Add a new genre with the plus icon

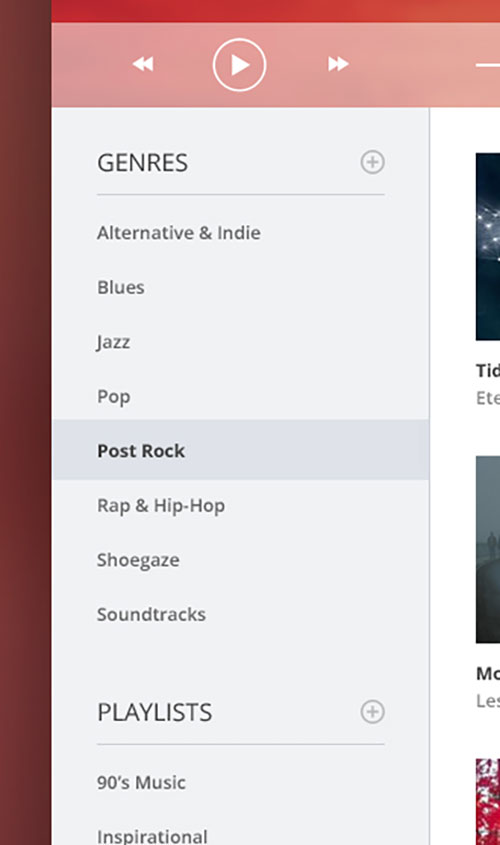point(372,162)
